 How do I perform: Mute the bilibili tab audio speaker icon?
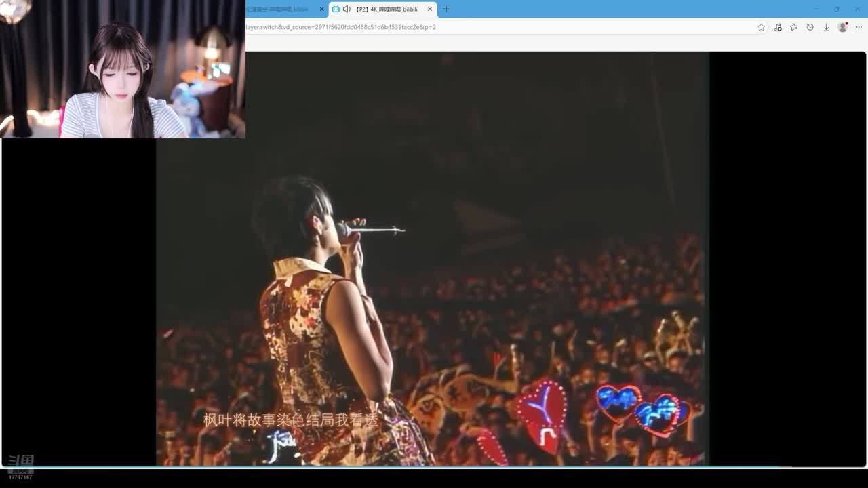347,9
